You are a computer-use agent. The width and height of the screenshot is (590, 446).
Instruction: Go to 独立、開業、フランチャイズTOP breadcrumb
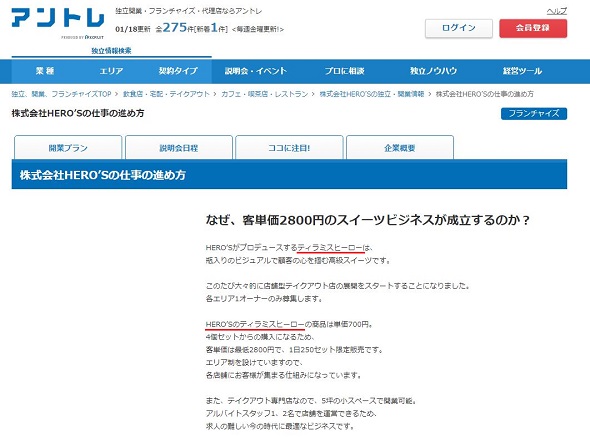pyautogui.click(x=61, y=94)
